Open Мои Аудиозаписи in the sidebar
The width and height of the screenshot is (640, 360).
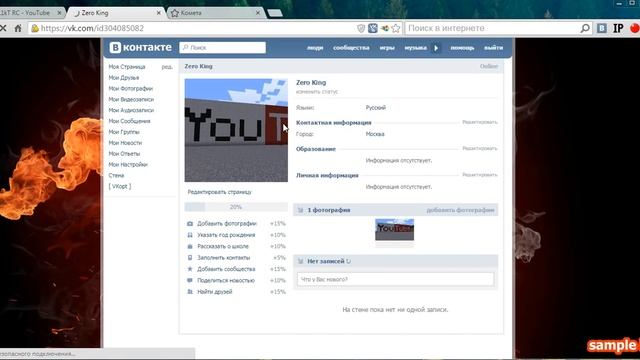pos(131,110)
